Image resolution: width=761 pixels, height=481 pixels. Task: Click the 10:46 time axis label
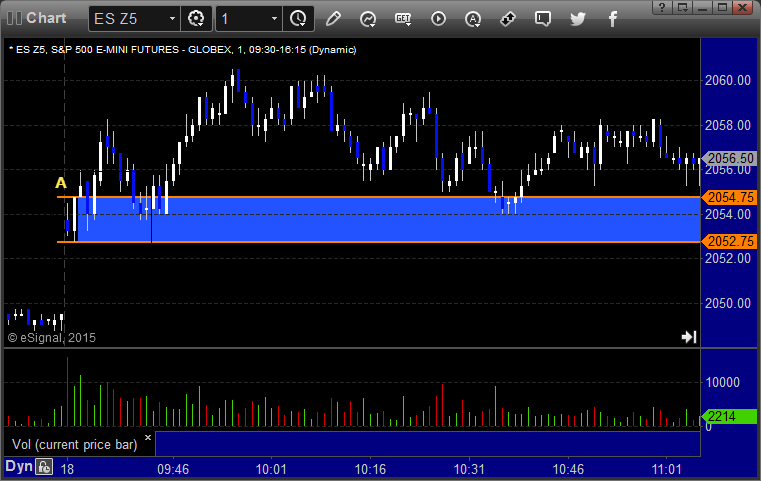pos(568,469)
